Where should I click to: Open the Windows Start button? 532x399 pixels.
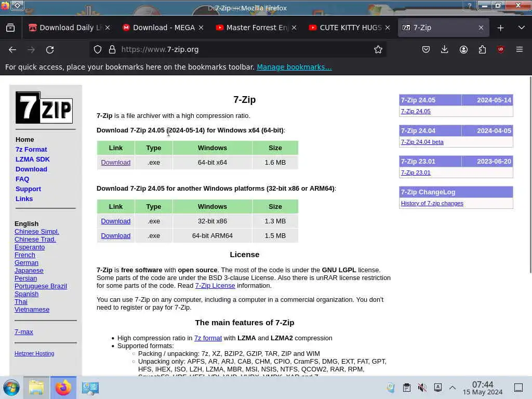(x=11, y=388)
